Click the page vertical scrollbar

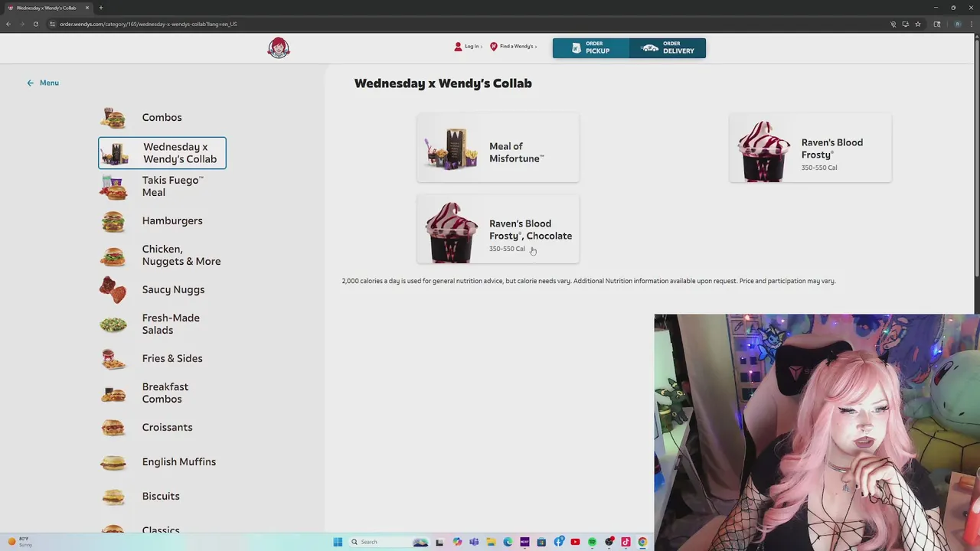point(977,157)
